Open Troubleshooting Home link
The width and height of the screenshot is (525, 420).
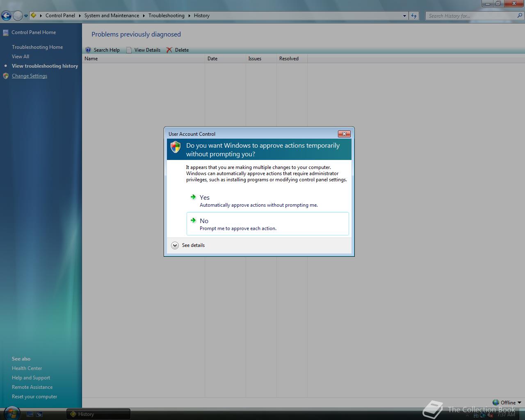click(37, 47)
